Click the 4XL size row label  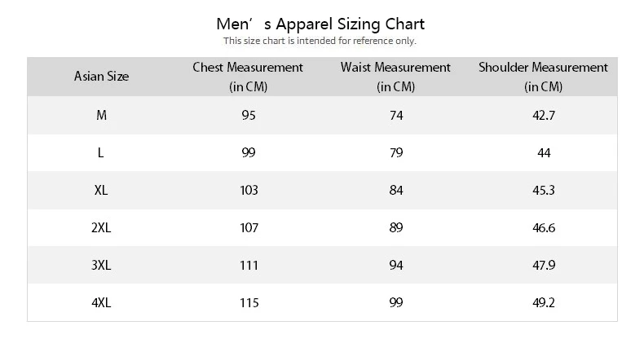point(101,302)
